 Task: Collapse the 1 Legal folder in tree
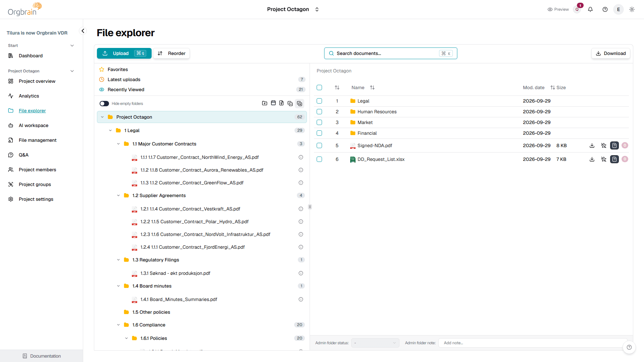110,130
